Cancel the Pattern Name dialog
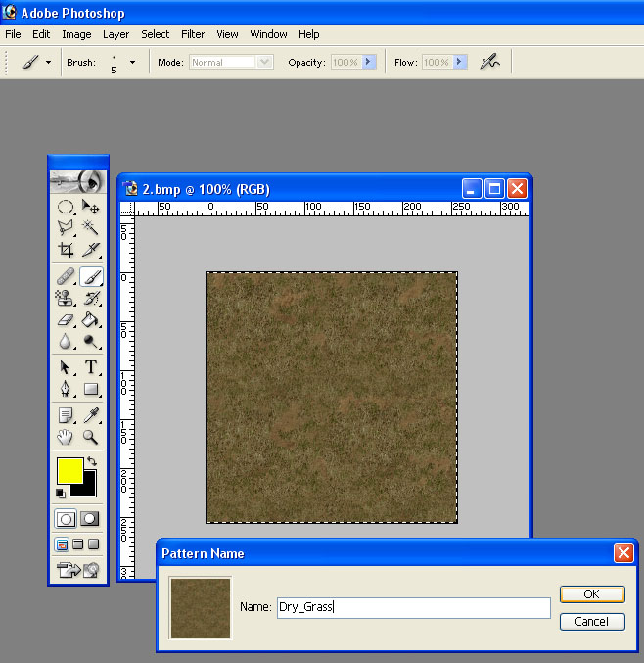Image resolution: width=644 pixels, height=663 pixels. coord(592,622)
